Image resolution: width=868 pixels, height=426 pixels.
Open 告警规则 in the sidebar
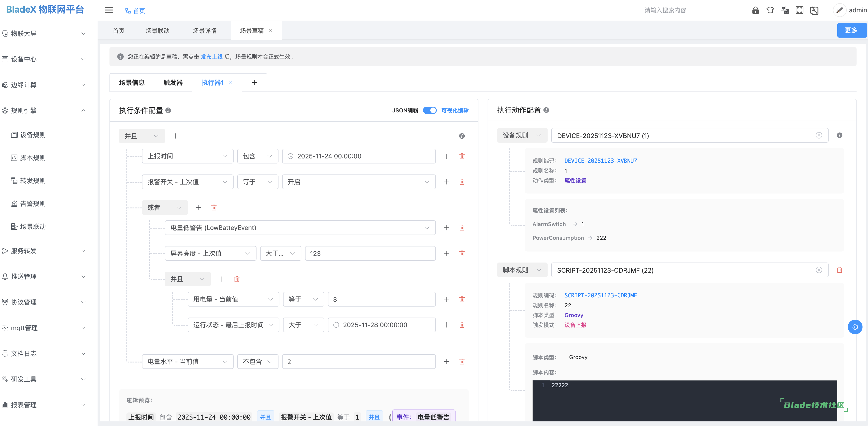pos(33,203)
